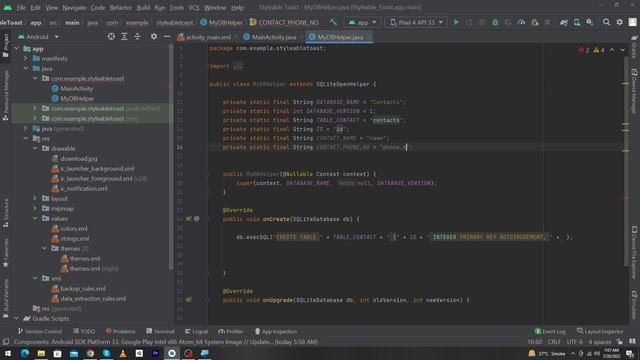
Task: Open the Favorites sidebar tab
Action: (x=6, y=253)
